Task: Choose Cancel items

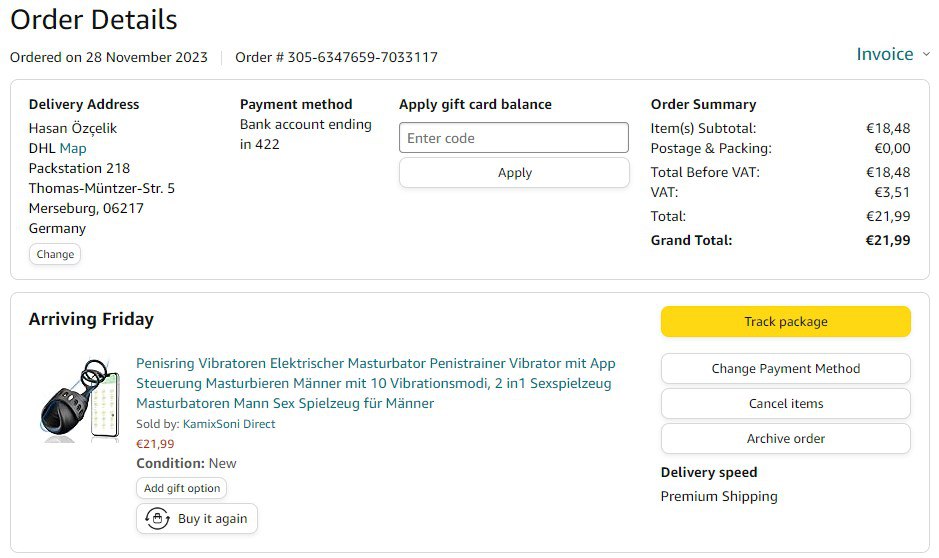Action: click(x=785, y=403)
